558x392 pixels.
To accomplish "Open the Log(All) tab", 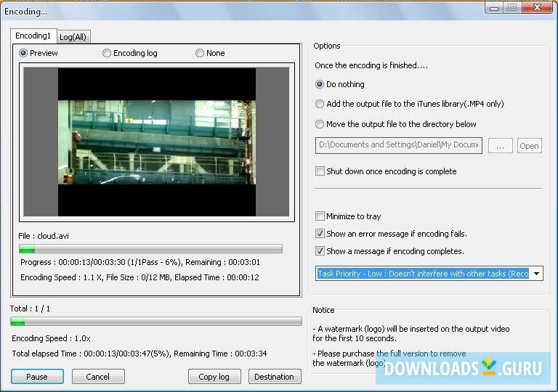I will (x=73, y=37).
